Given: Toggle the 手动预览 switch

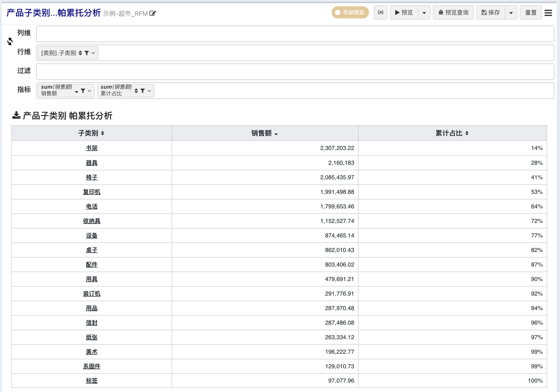Looking at the screenshot, I should pyautogui.click(x=350, y=12).
